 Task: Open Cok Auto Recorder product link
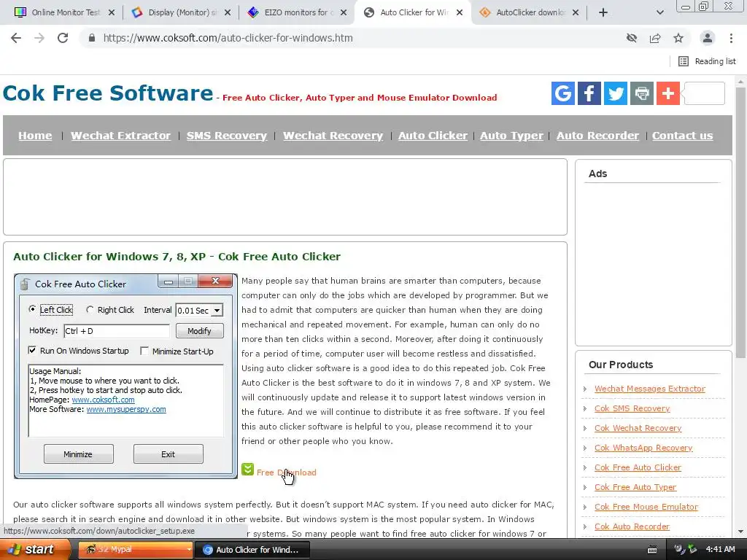point(632,526)
